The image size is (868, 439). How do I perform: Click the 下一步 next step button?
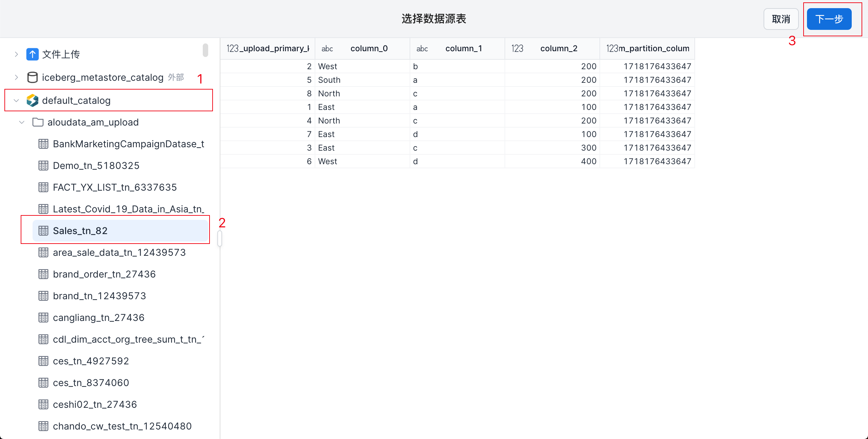pos(829,19)
